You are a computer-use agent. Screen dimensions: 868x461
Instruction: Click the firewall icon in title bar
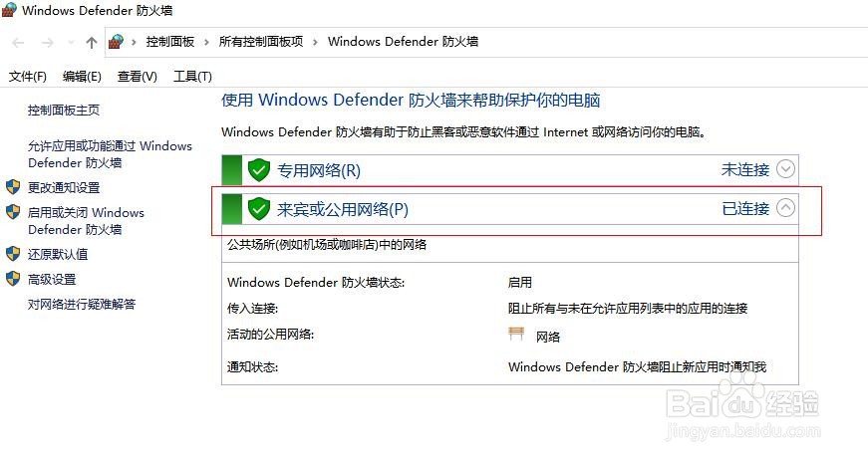tap(9, 10)
